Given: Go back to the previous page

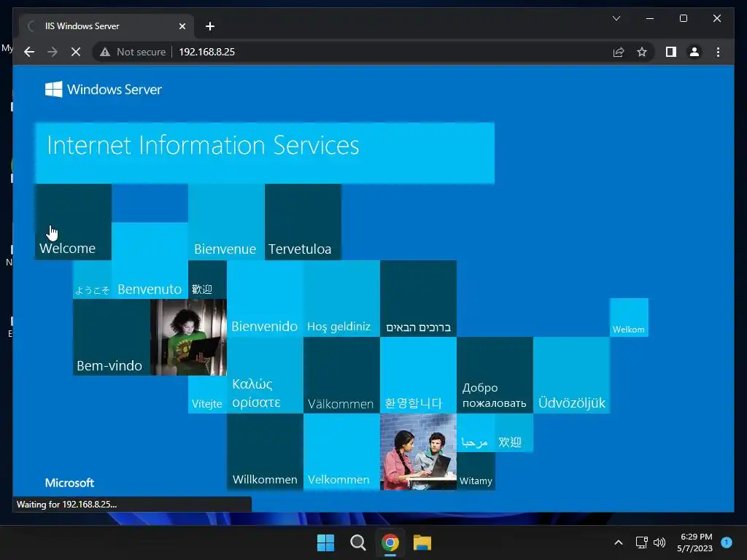Looking at the screenshot, I should coord(29,52).
